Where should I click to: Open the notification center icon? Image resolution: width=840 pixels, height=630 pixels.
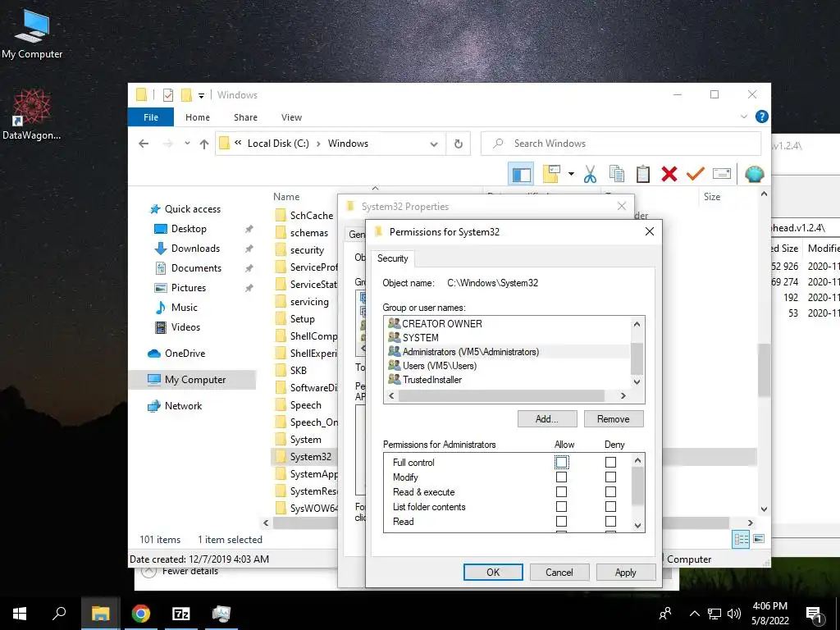tap(814, 614)
